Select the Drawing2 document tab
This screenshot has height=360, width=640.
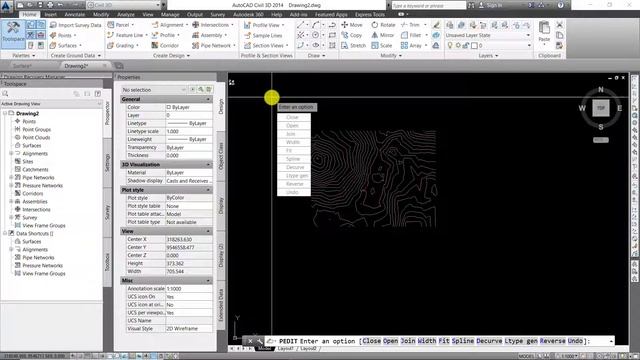pyautogui.click(x=76, y=66)
